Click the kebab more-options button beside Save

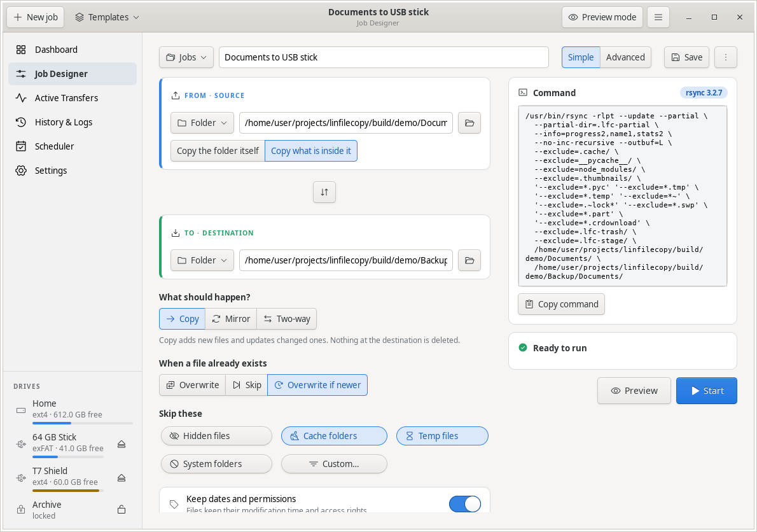[726, 57]
